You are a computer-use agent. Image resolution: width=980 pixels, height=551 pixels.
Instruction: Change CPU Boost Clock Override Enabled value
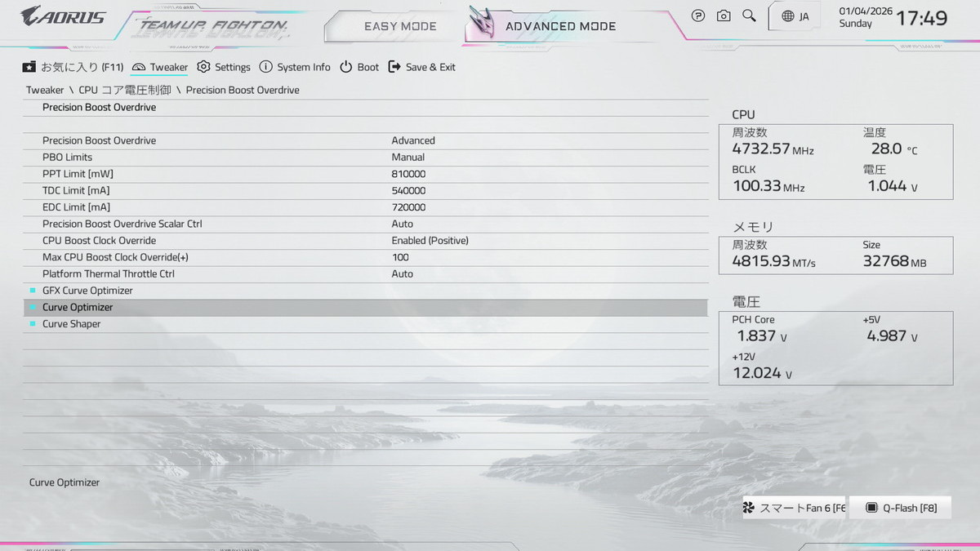click(430, 241)
